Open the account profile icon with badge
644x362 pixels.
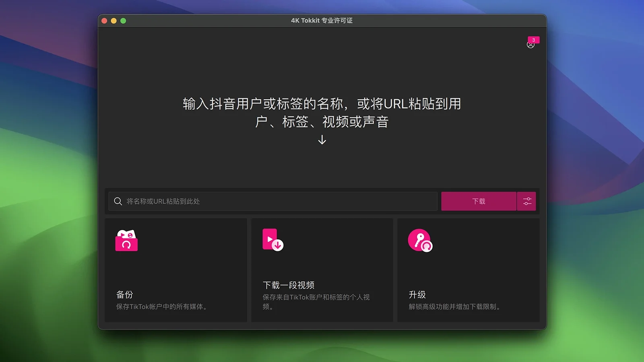(532, 43)
